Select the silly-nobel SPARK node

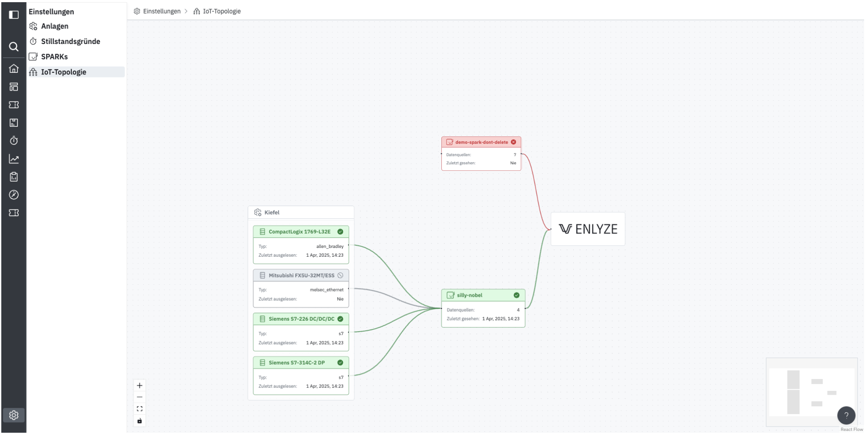click(x=483, y=295)
